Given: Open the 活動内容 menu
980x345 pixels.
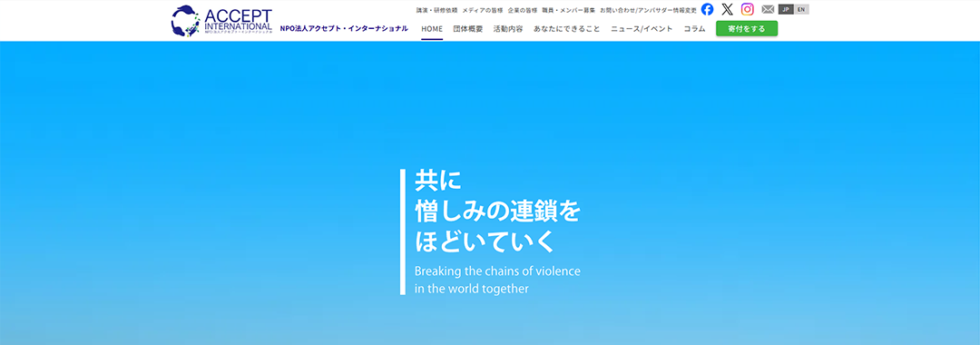Looking at the screenshot, I should pyautogui.click(x=508, y=29).
